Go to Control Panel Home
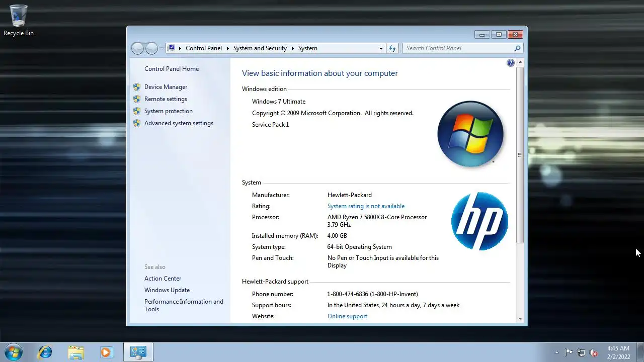The height and width of the screenshot is (362, 644). coord(172,69)
